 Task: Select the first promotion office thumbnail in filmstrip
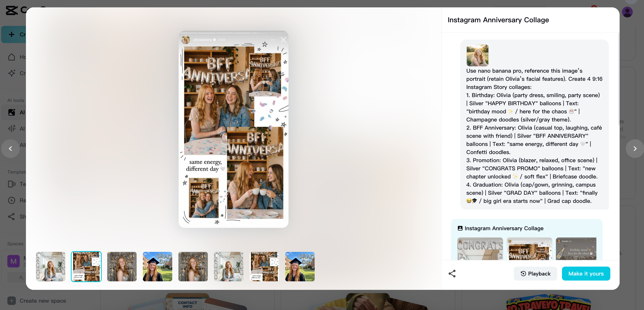(51, 266)
